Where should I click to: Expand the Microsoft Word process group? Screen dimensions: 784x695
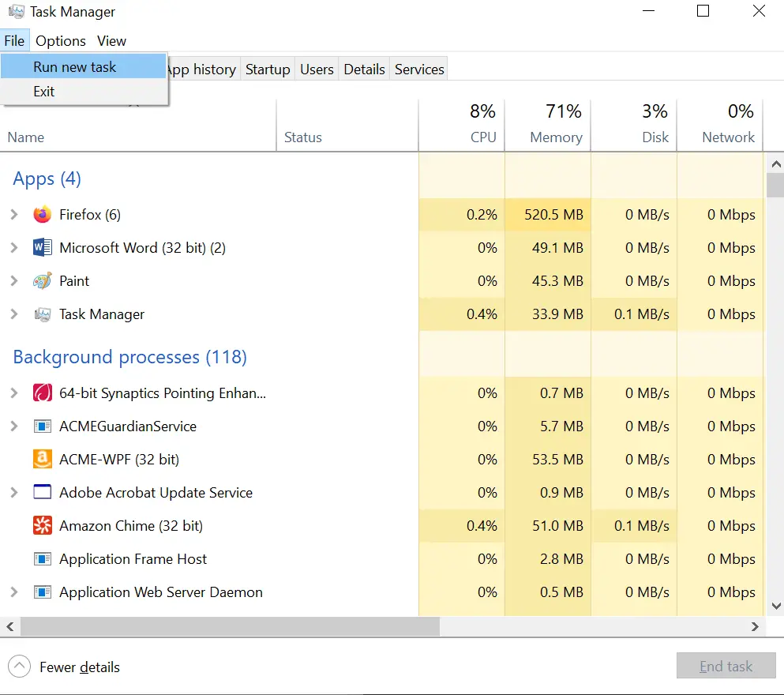pyautogui.click(x=14, y=247)
